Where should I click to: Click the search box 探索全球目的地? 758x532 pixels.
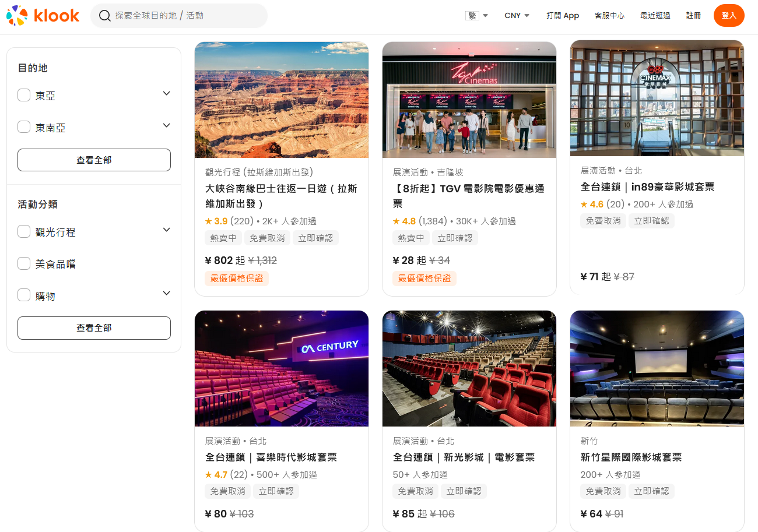(179, 16)
